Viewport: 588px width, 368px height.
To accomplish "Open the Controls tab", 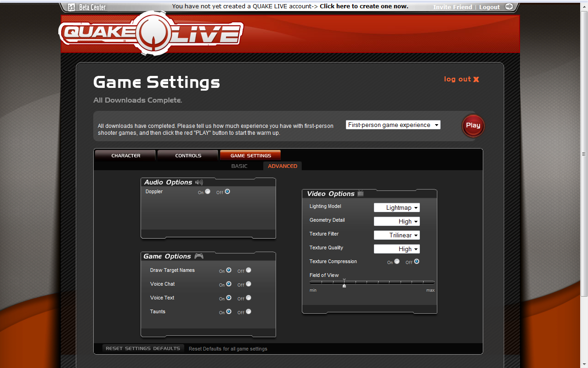I will coord(188,155).
